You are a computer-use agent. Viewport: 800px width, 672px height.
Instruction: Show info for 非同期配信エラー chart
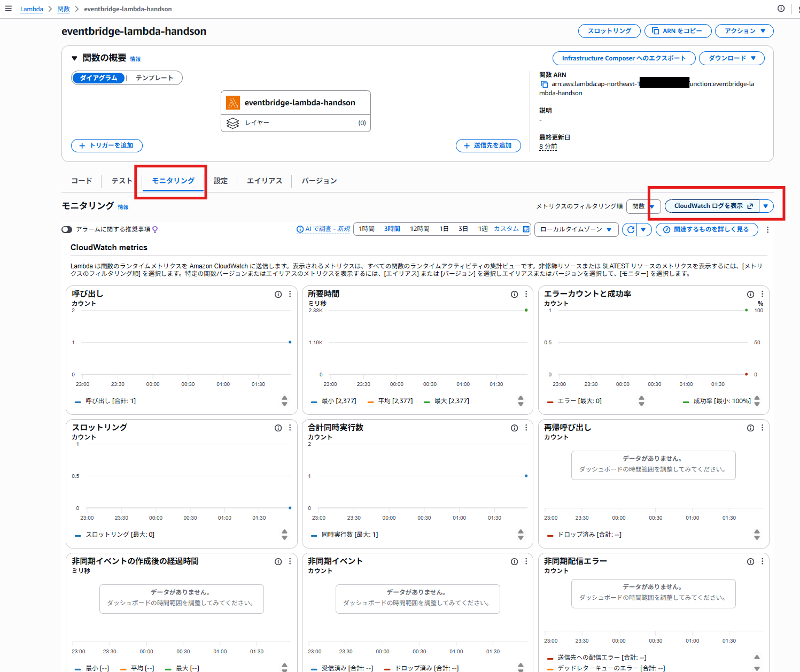[750, 562]
